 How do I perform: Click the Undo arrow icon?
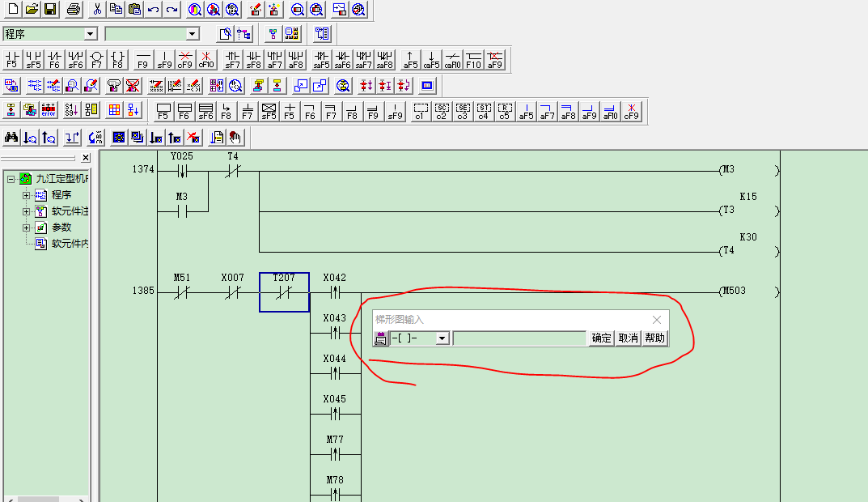(x=153, y=10)
